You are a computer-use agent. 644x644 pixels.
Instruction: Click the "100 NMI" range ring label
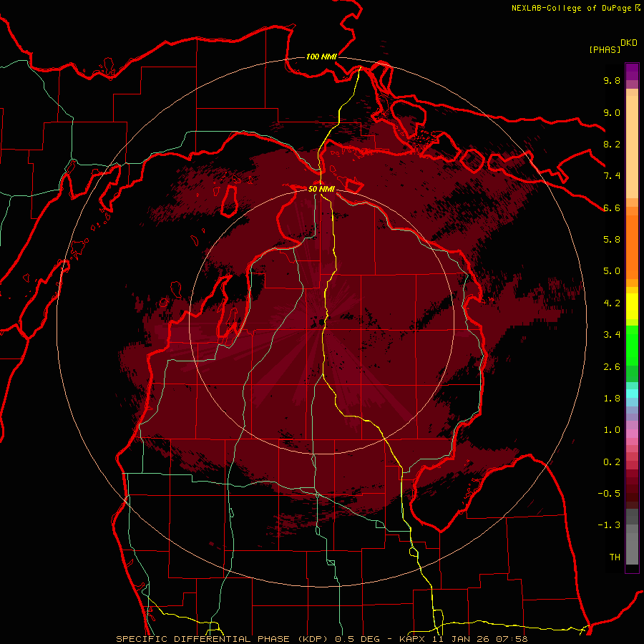coord(321,57)
